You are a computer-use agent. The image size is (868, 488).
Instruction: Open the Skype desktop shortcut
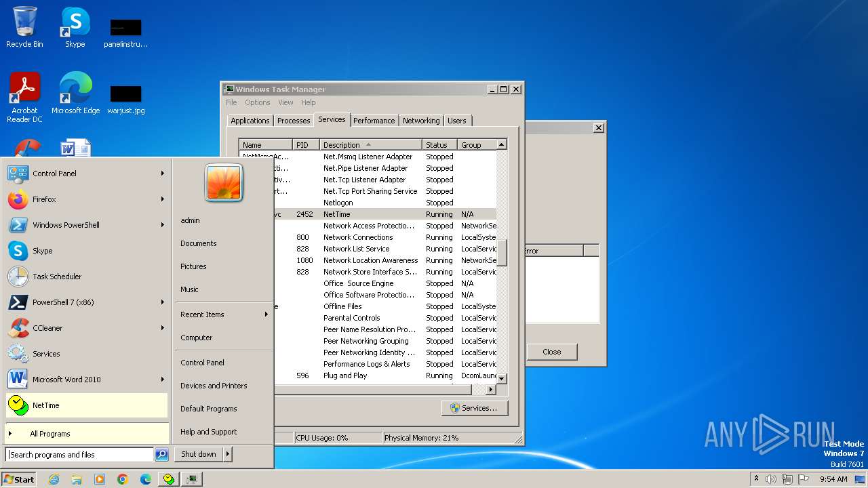click(x=75, y=27)
